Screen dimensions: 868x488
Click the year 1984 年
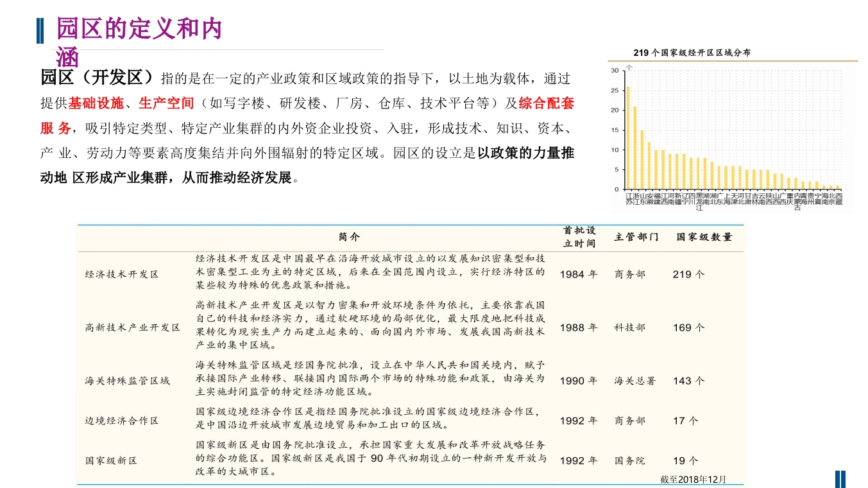tap(579, 274)
